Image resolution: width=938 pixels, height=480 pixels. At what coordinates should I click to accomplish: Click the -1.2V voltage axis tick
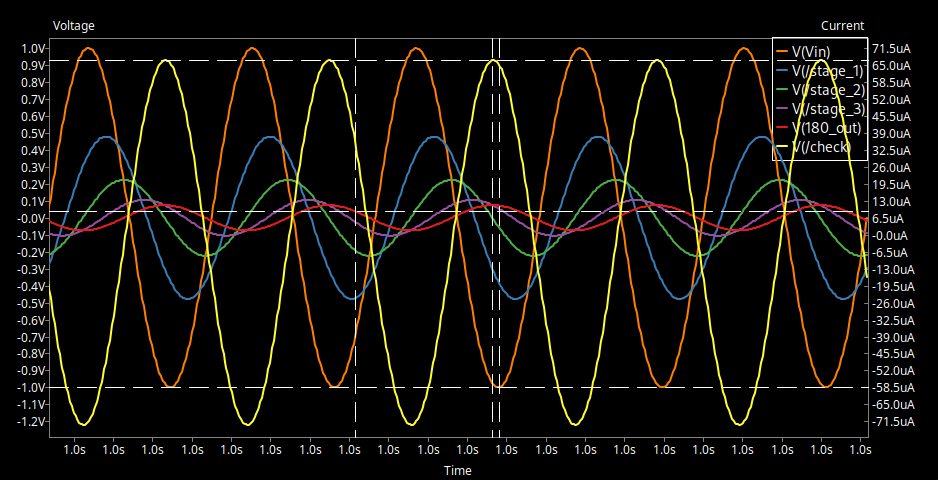[31, 422]
